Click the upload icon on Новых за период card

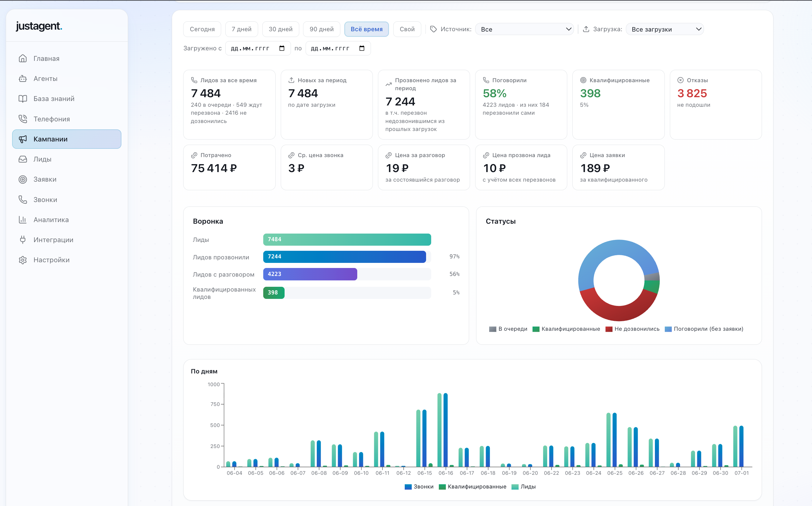[x=292, y=80]
